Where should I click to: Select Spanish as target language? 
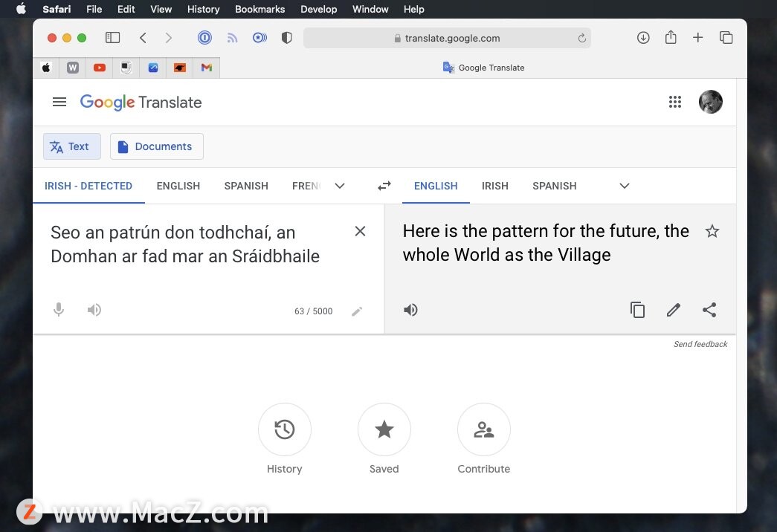[555, 186]
